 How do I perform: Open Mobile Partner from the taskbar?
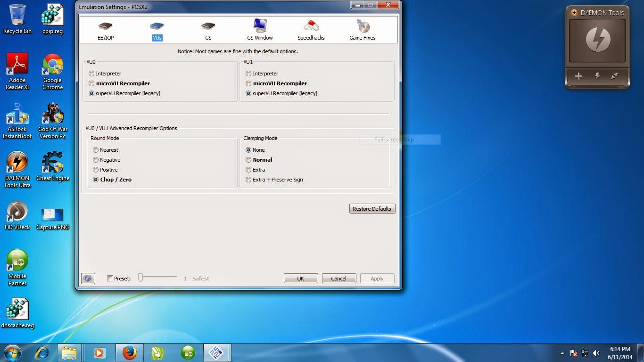(187, 353)
